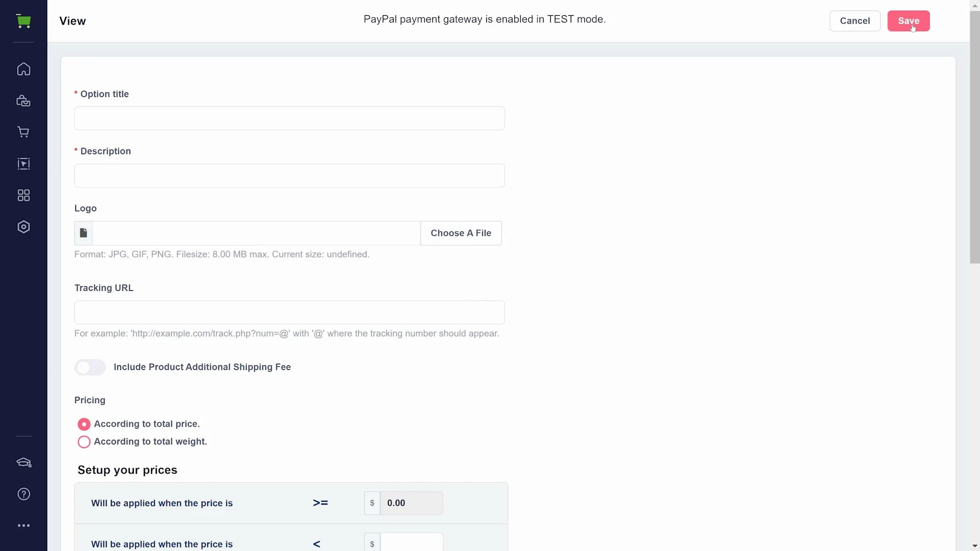
Task: Click the page vertical scrollbar thumb
Action: click(x=975, y=137)
